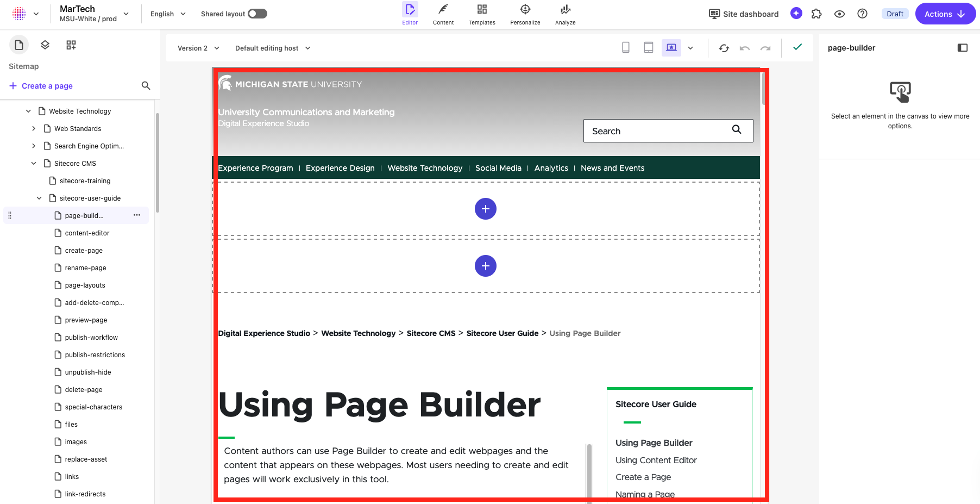
Task: Switch to the Editor tab
Action: [410, 14]
